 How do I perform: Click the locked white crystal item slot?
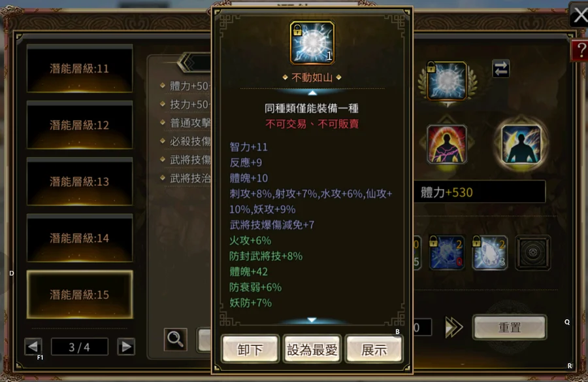490,252
